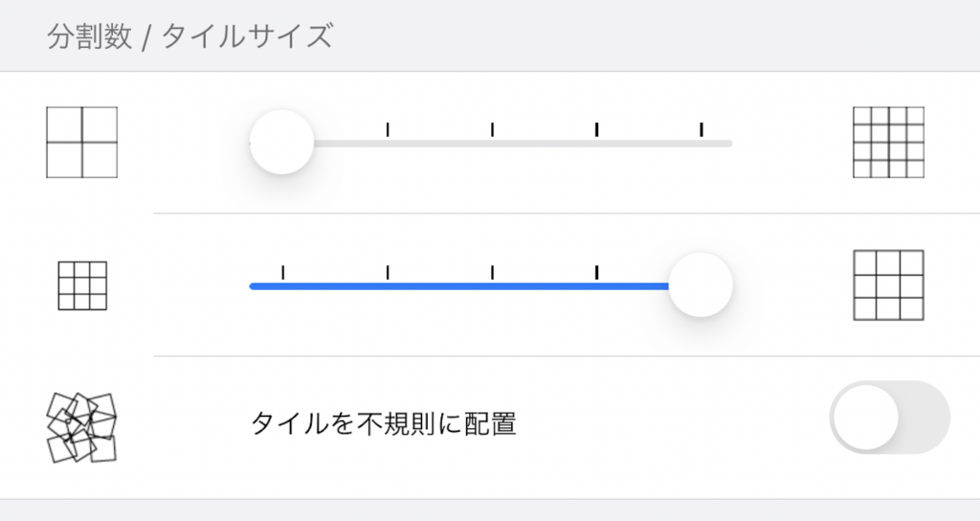Set tile size slider to its lowest tick mark
Image resolution: width=980 pixels, height=521 pixels.
click(283, 273)
